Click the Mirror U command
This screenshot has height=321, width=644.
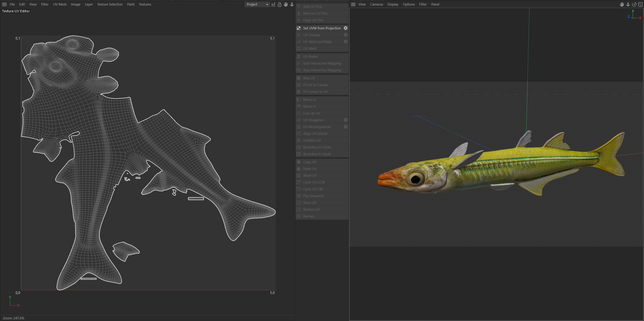point(309,100)
